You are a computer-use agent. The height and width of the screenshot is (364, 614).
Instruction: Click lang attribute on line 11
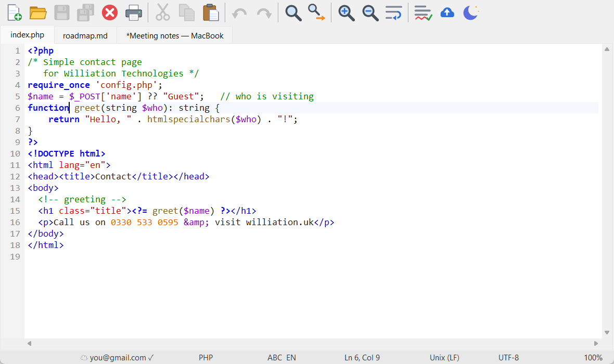[x=69, y=165]
